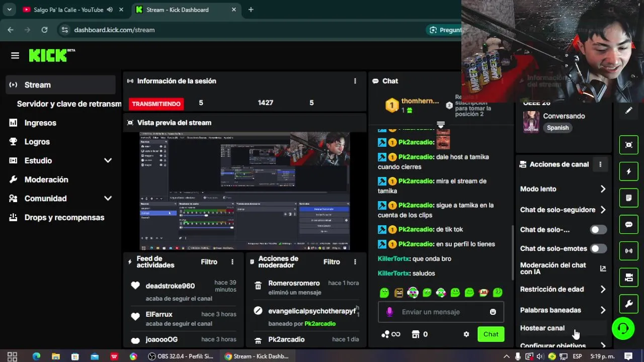Click the address bar dashboard.kick.com/stream
The height and width of the screenshot is (362, 644).
point(114,30)
